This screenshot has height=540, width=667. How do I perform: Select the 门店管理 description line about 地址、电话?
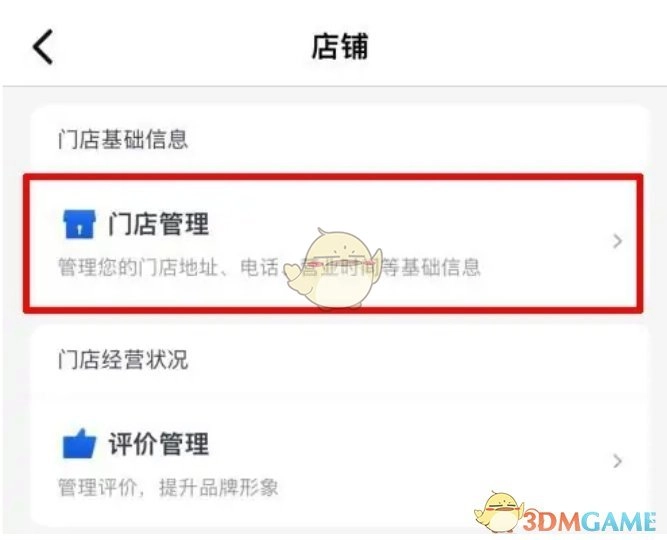tap(269, 268)
